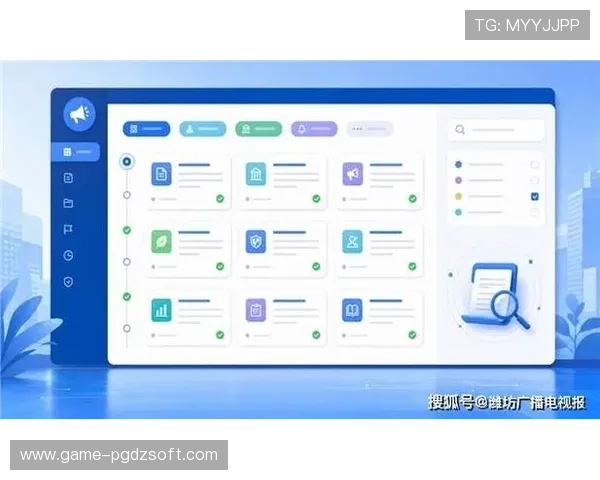Open the document and magnifier illustration

click(x=495, y=294)
